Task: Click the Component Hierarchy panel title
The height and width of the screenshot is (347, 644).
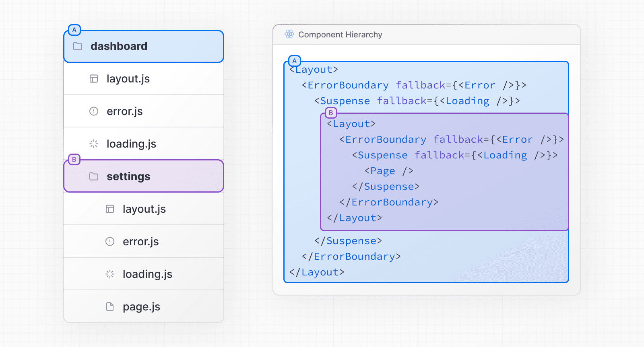Action: click(340, 35)
